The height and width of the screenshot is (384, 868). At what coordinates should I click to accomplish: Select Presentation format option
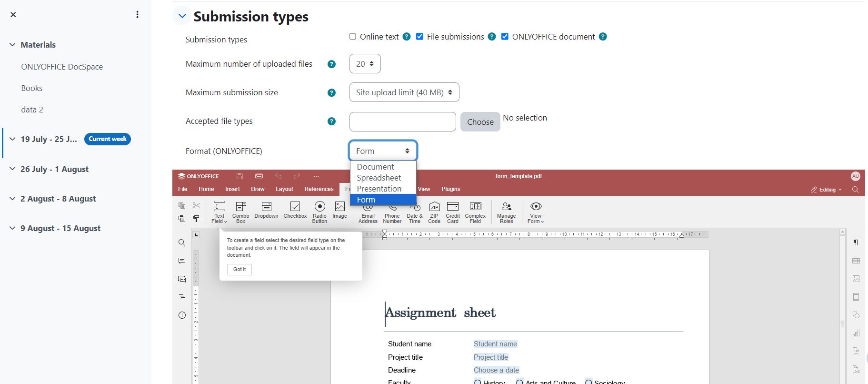(x=383, y=189)
